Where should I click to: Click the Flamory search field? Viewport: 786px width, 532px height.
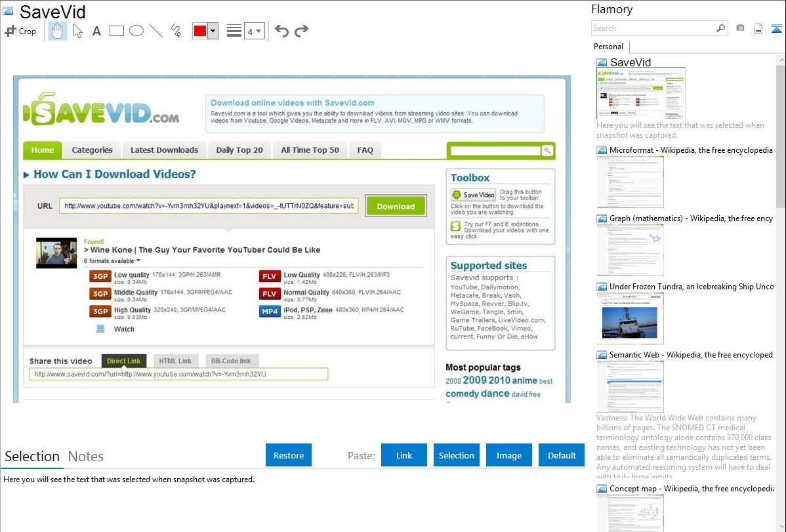pos(653,28)
